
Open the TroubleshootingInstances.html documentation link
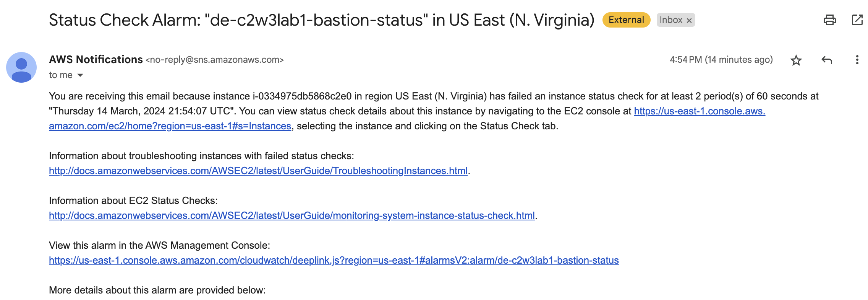pos(258,171)
